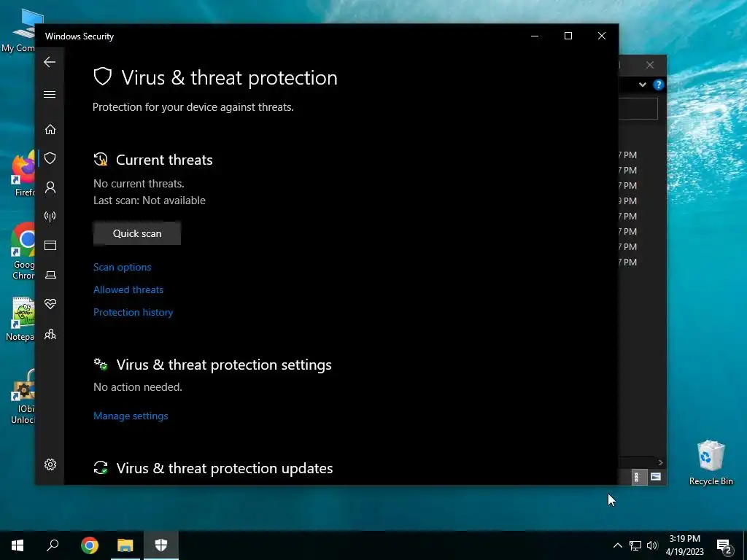Open App & browser control icon
The image size is (747, 560).
click(x=50, y=245)
